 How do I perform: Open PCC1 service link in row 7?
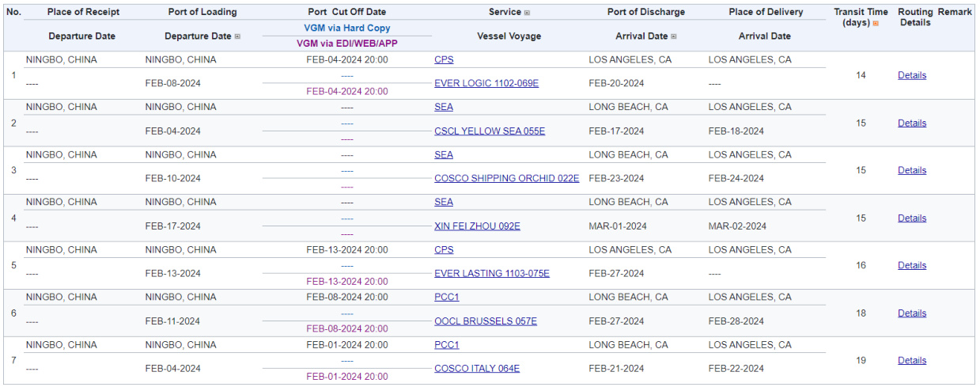(x=447, y=345)
